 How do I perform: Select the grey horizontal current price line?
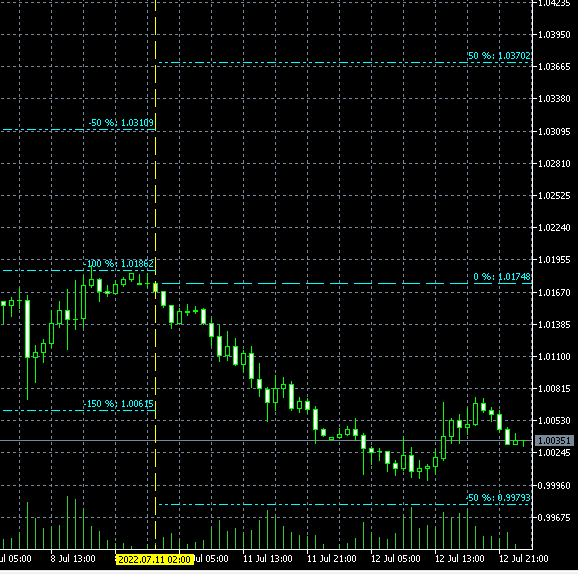266,441
